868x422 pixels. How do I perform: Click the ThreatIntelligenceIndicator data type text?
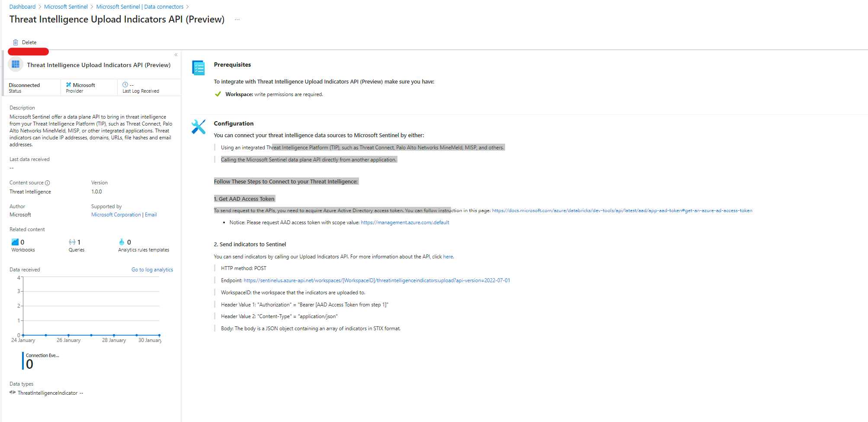[48, 393]
